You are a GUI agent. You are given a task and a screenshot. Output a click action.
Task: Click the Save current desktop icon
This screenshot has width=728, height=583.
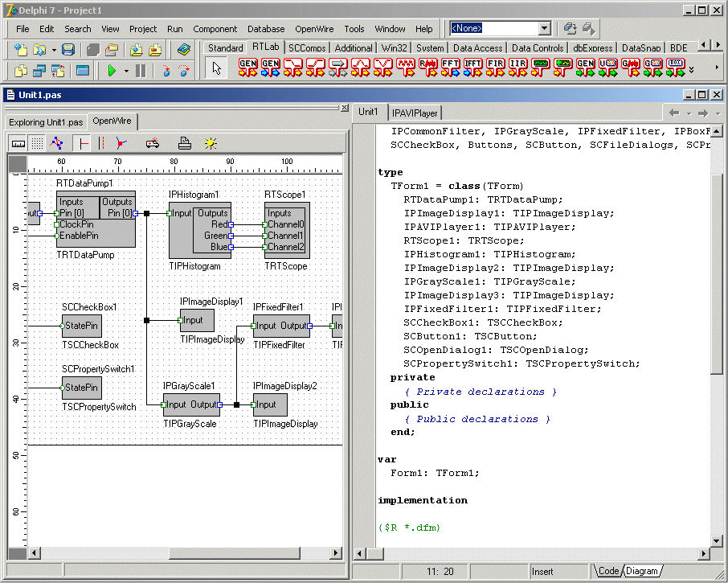(570, 28)
